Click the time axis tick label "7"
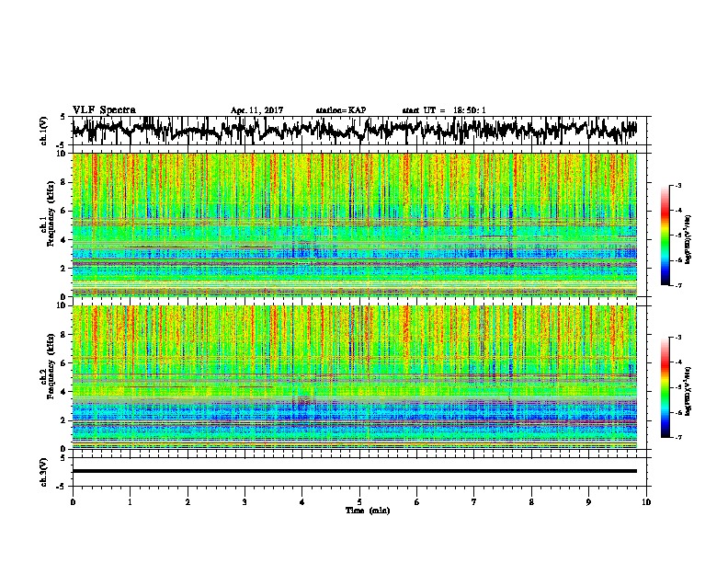The image size is (728, 563). click(x=474, y=502)
